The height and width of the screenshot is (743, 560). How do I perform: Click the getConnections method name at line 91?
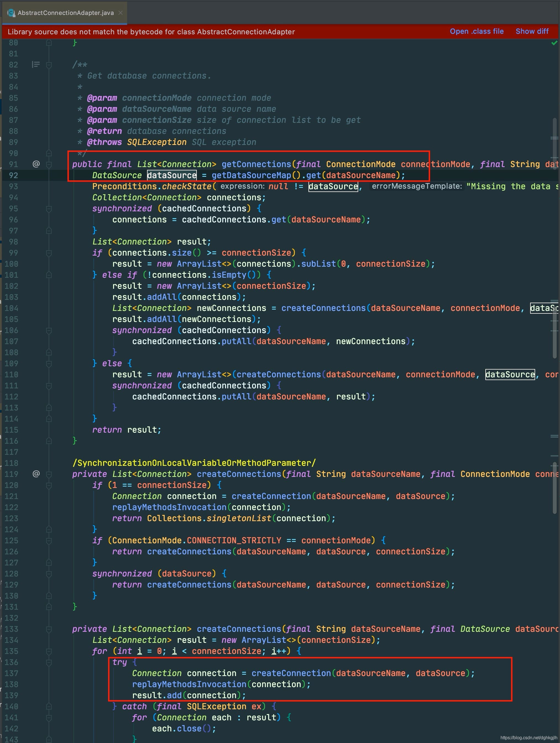point(256,164)
